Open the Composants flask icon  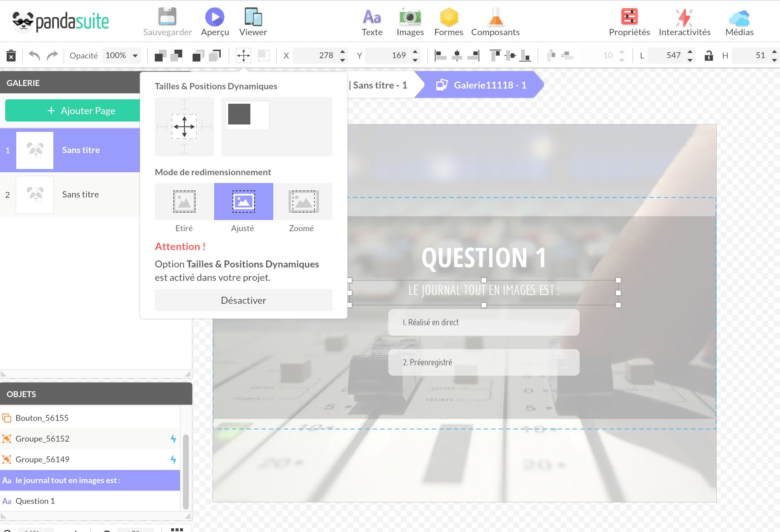tap(495, 17)
